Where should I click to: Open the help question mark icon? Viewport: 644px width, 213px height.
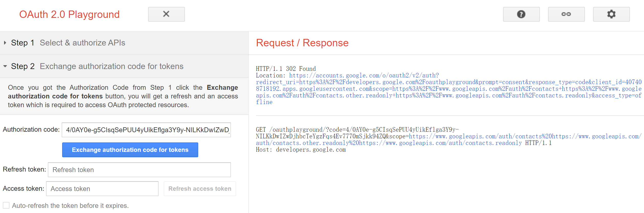click(x=521, y=14)
